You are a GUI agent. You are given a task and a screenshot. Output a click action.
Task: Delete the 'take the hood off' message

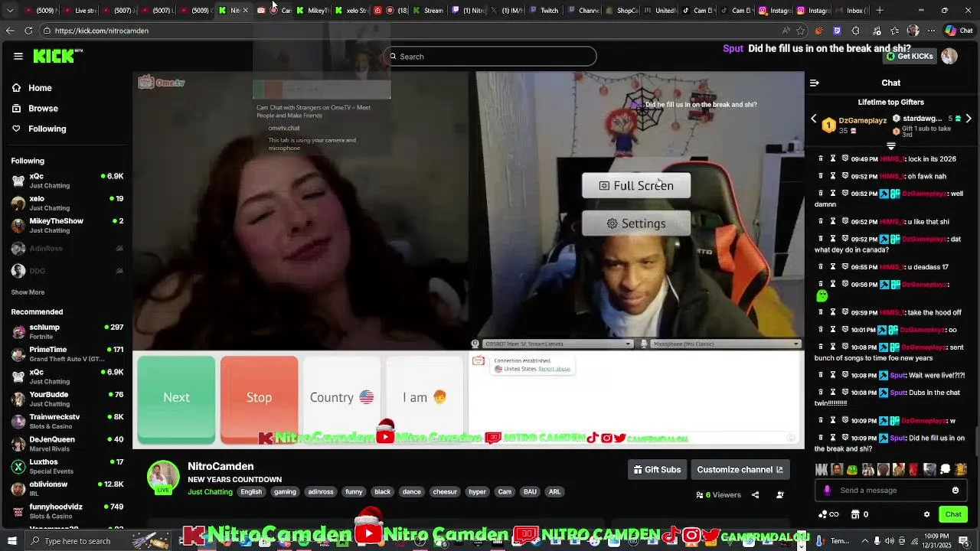(822, 312)
